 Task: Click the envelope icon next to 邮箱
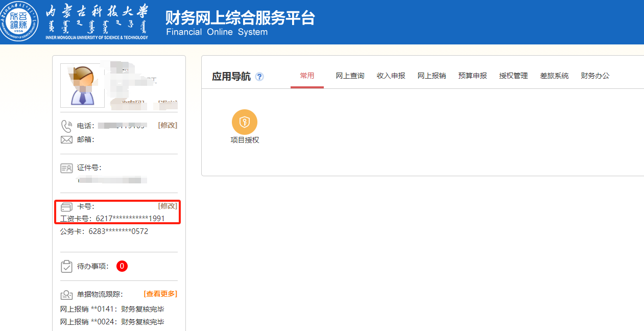[x=66, y=139]
